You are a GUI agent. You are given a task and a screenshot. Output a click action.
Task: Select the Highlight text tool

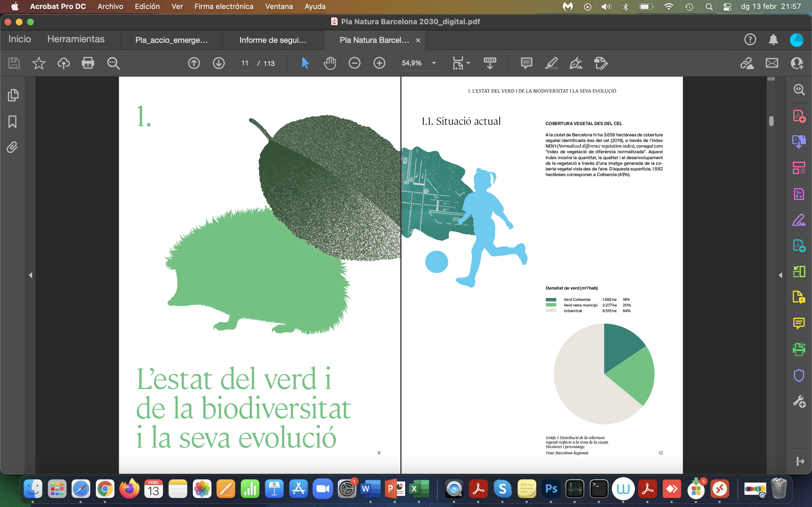click(551, 63)
